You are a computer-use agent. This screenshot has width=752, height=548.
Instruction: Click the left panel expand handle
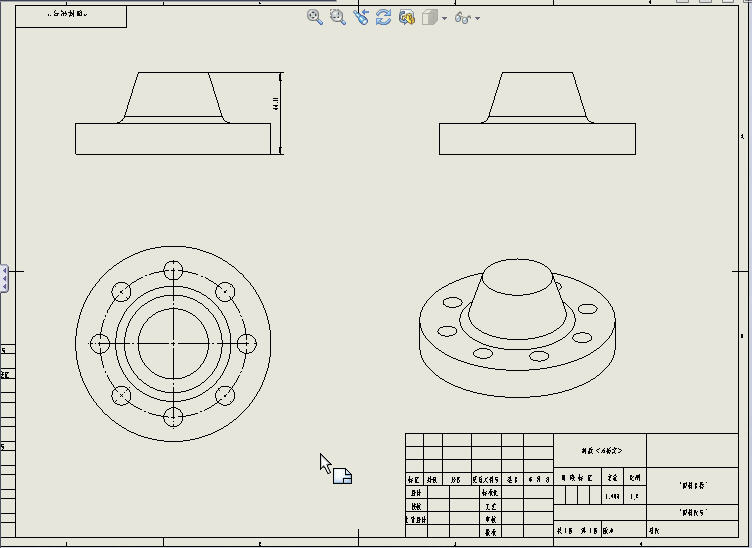click(x=4, y=278)
